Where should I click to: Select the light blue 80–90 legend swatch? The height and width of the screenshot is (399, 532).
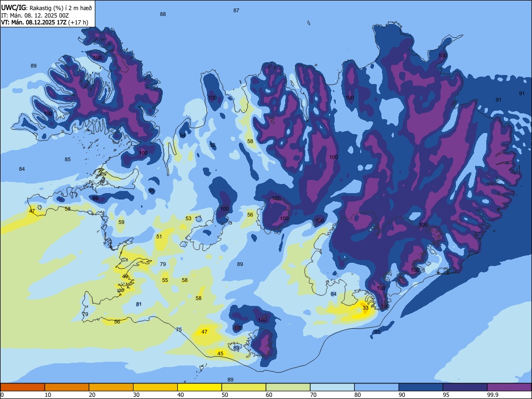377,387
